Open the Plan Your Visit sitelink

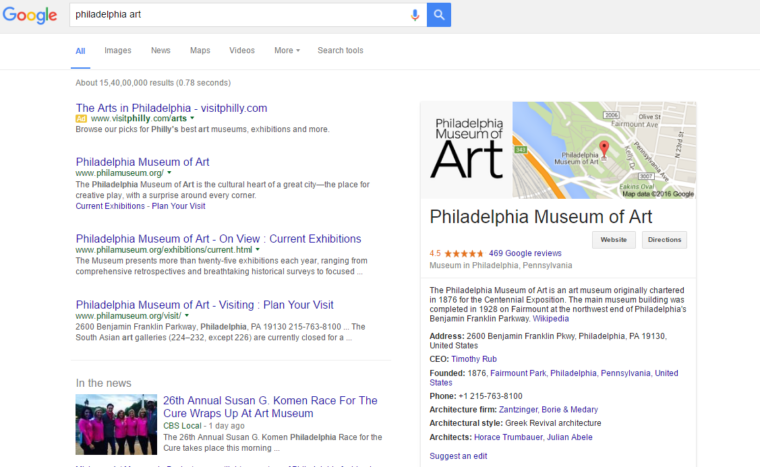[x=178, y=206]
